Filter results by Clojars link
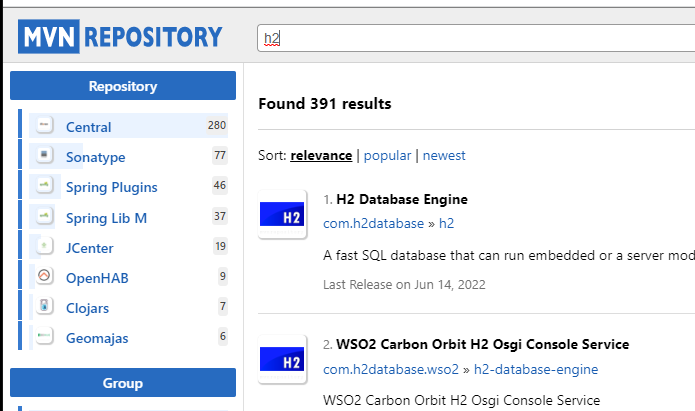Image resolution: width=695 pixels, height=411 pixels. pyautogui.click(x=87, y=308)
